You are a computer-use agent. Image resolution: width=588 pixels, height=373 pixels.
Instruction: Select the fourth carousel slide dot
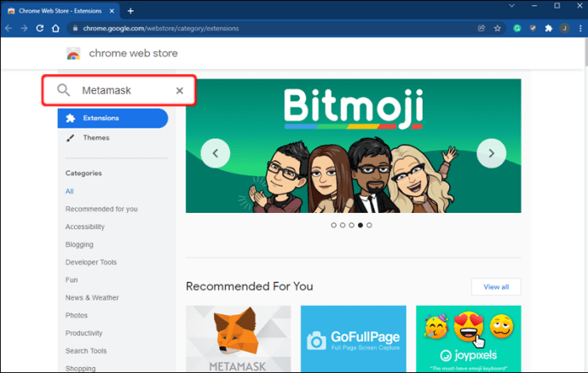pos(360,226)
